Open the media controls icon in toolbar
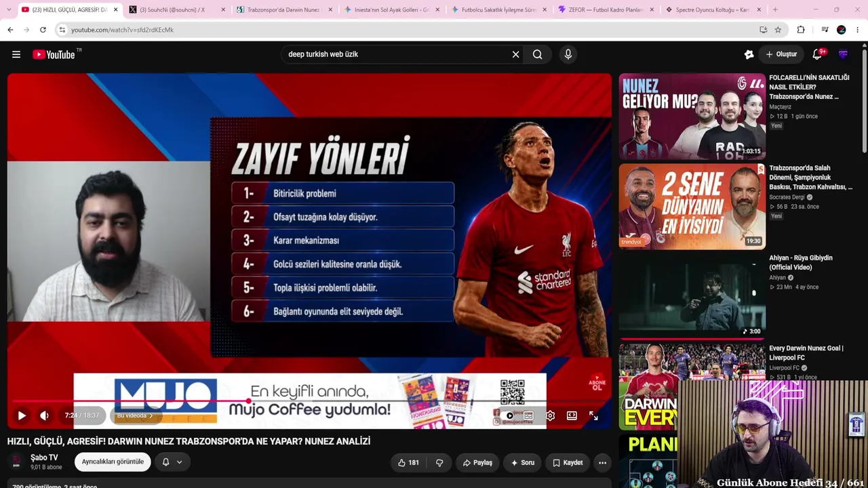Image resolution: width=868 pixels, height=488 pixels. click(x=825, y=30)
